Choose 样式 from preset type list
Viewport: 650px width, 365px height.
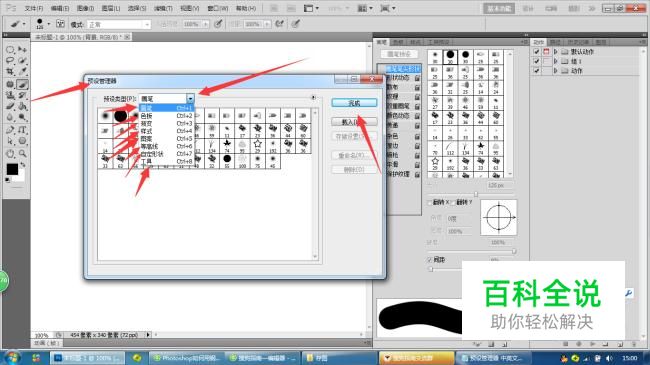pyautogui.click(x=166, y=131)
